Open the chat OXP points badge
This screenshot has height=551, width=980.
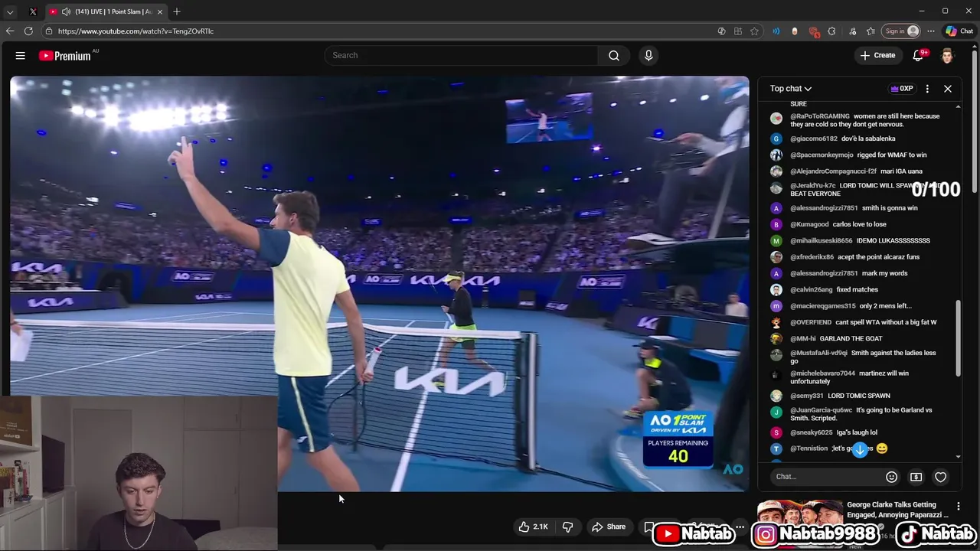coord(902,89)
